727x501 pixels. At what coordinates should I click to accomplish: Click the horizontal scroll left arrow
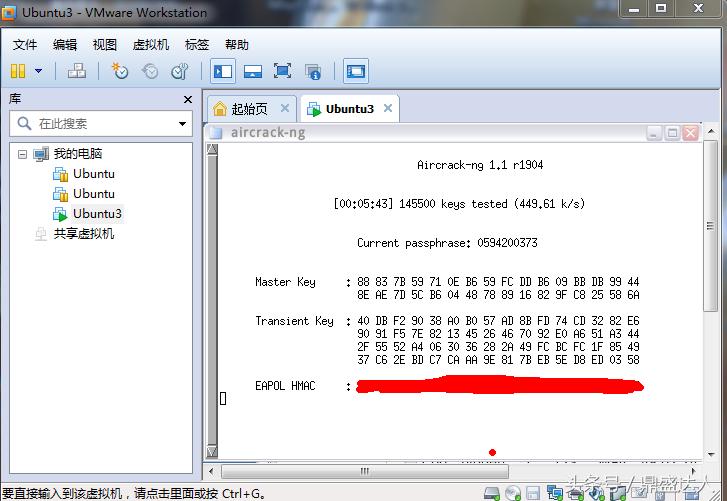211,471
